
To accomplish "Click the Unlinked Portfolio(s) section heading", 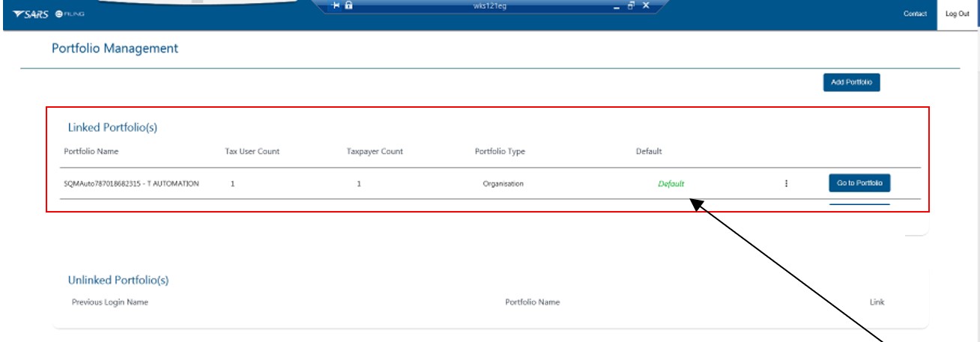I will (118, 281).
